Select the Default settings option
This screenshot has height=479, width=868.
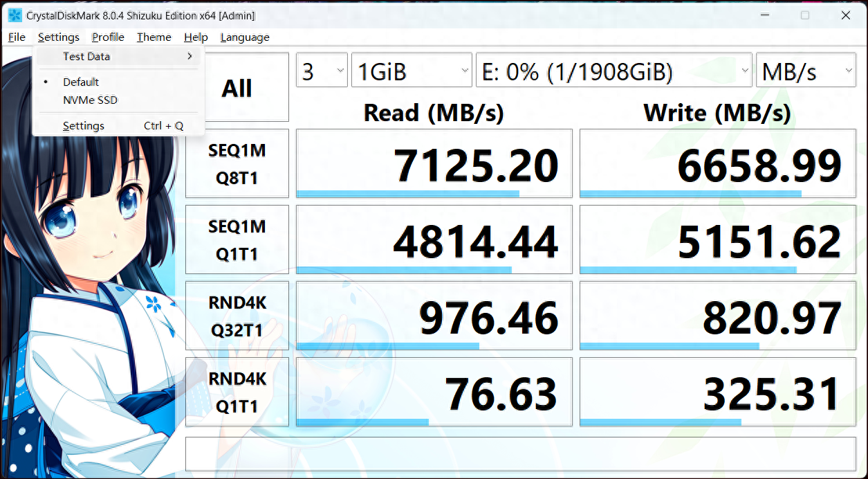[x=118, y=82]
